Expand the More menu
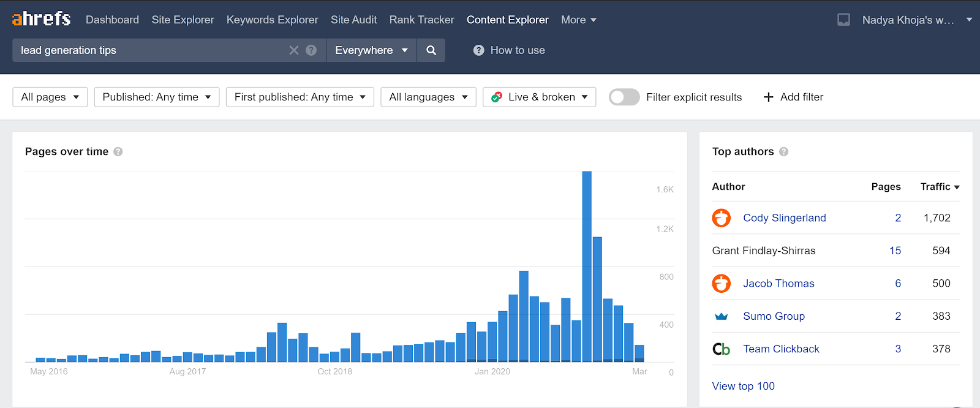The width and height of the screenshot is (980, 408). coord(578,20)
